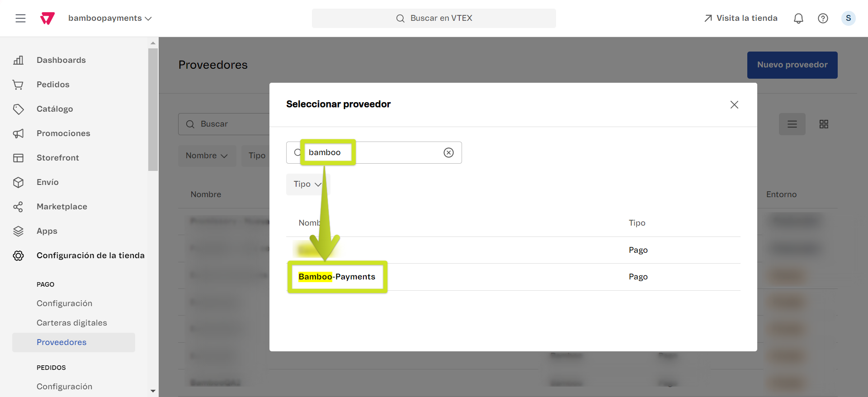The width and height of the screenshot is (868, 397).
Task: Click the Envío box icon
Action: coord(18,182)
